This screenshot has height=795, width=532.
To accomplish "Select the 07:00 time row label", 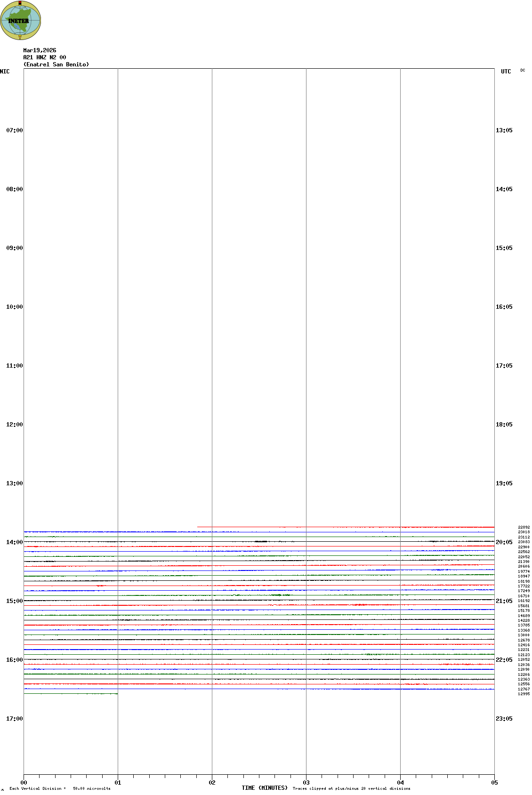I will pyautogui.click(x=14, y=130).
